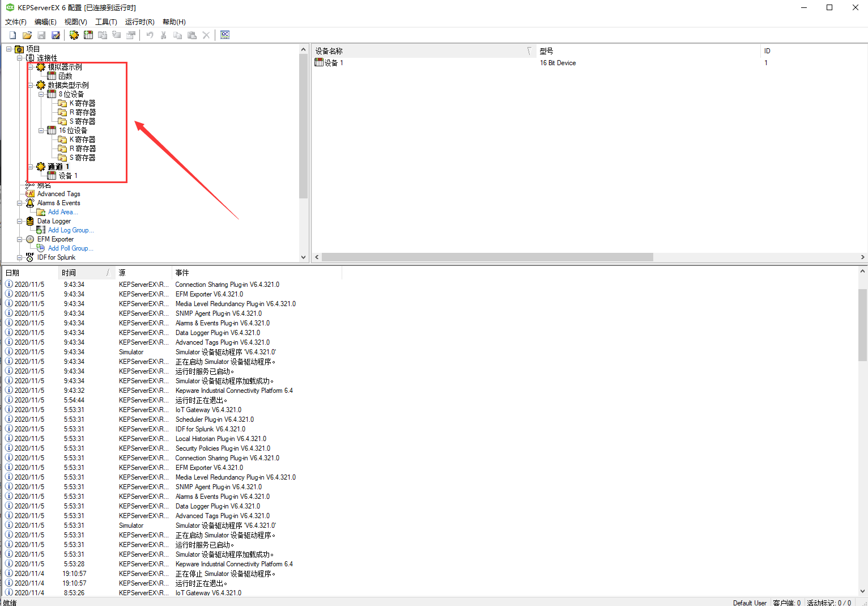
Task: Collapse the Alarms & Events node
Action: [x=19, y=203]
